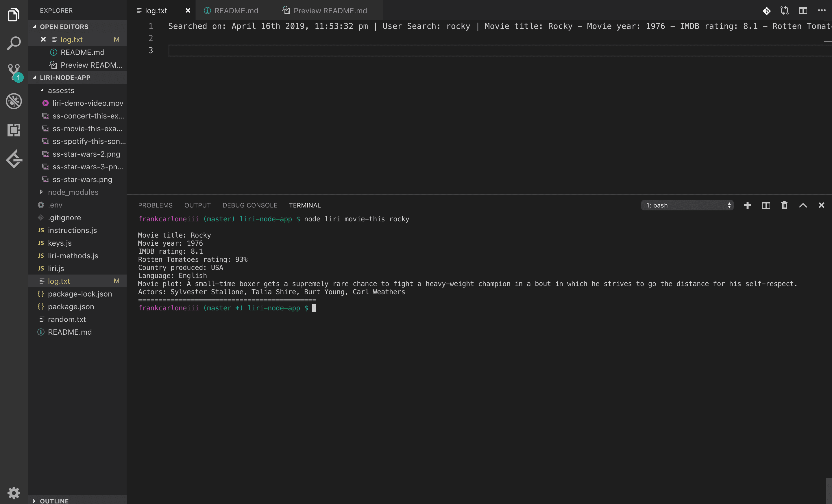This screenshot has width=832, height=504.
Task: Click the Open Changes icon in editor toolbar
Action: (x=785, y=11)
